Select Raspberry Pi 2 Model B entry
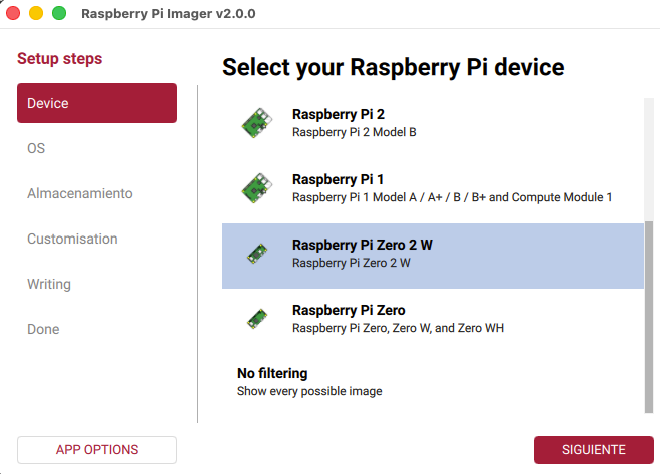This screenshot has height=474, width=660. point(354,131)
